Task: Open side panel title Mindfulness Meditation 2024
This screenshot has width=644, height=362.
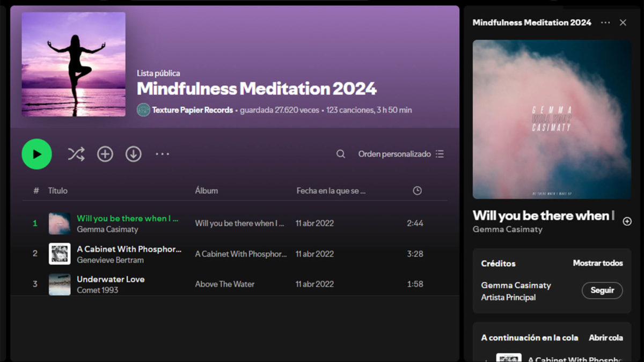Action: click(x=532, y=23)
